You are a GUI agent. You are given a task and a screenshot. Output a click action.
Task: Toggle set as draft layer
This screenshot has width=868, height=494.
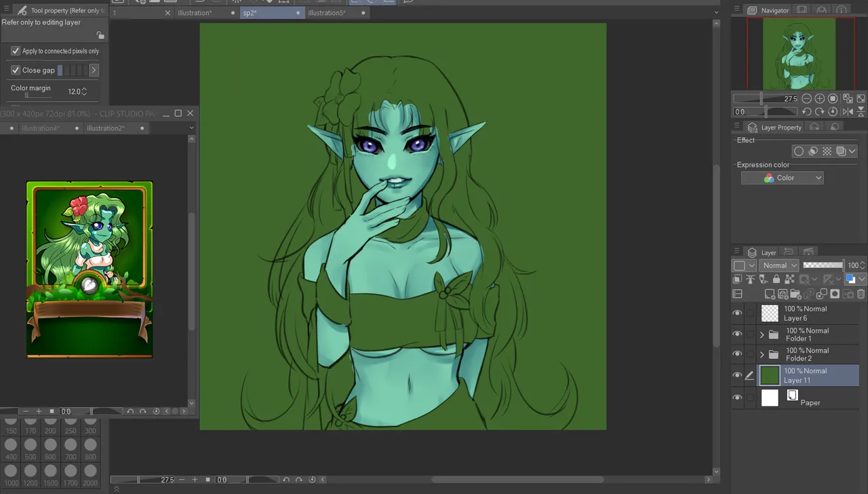pyautogui.click(x=764, y=279)
